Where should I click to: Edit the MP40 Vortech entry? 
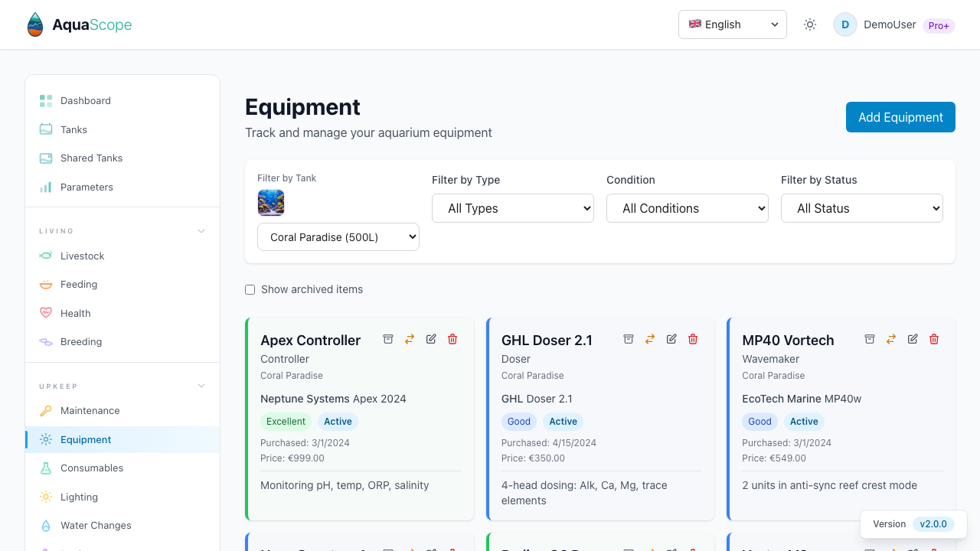point(912,338)
